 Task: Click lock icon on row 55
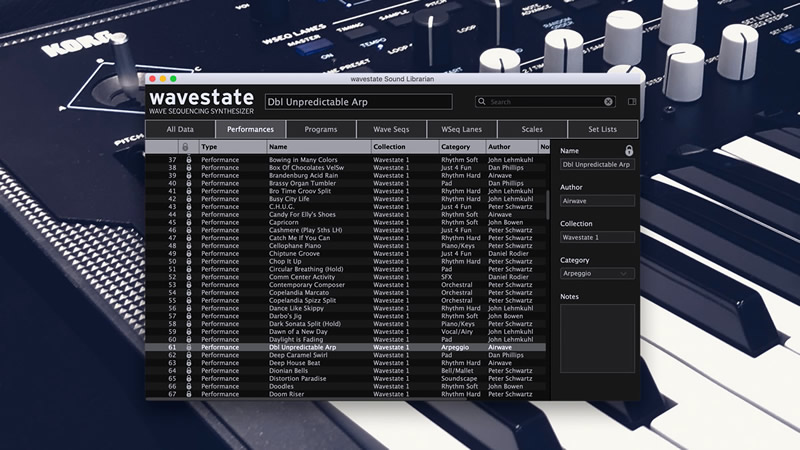tap(189, 301)
